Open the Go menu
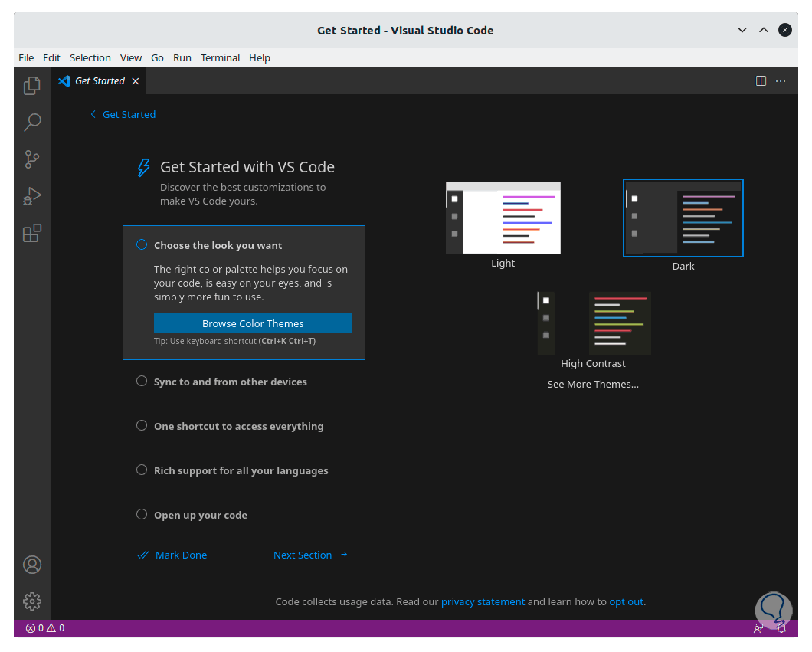This screenshot has height=652, width=812. 157,58
